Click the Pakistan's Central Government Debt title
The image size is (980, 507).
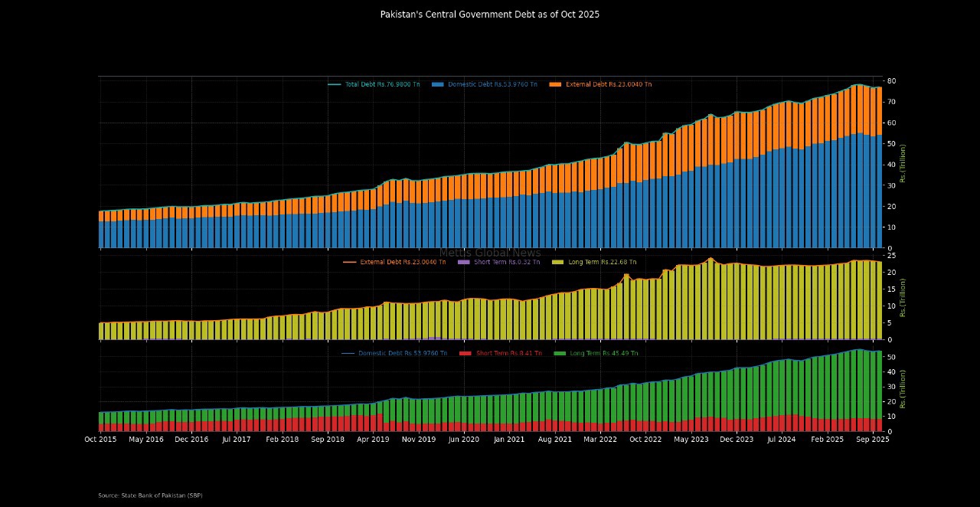tap(489, 15)
